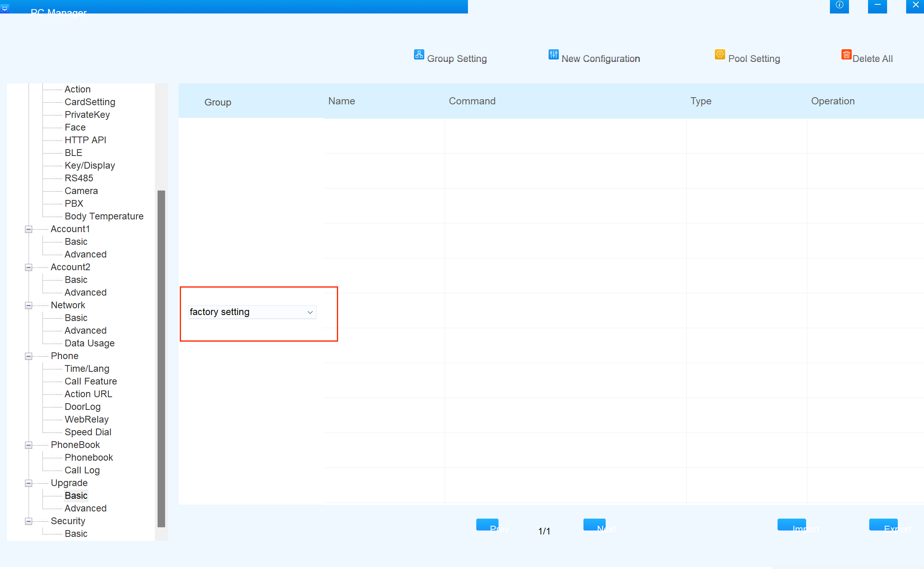
Task: Click the Name column header
Action: pos(341,101)
